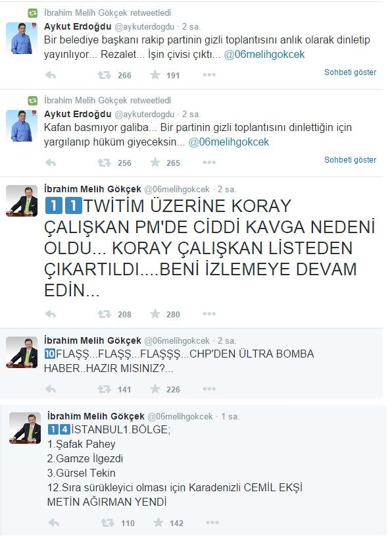392x536 pixels.
Task: Open Aykut Erdoğdu's avatar on first tweet
Action: pyautogui.click(x=22, y=38)
